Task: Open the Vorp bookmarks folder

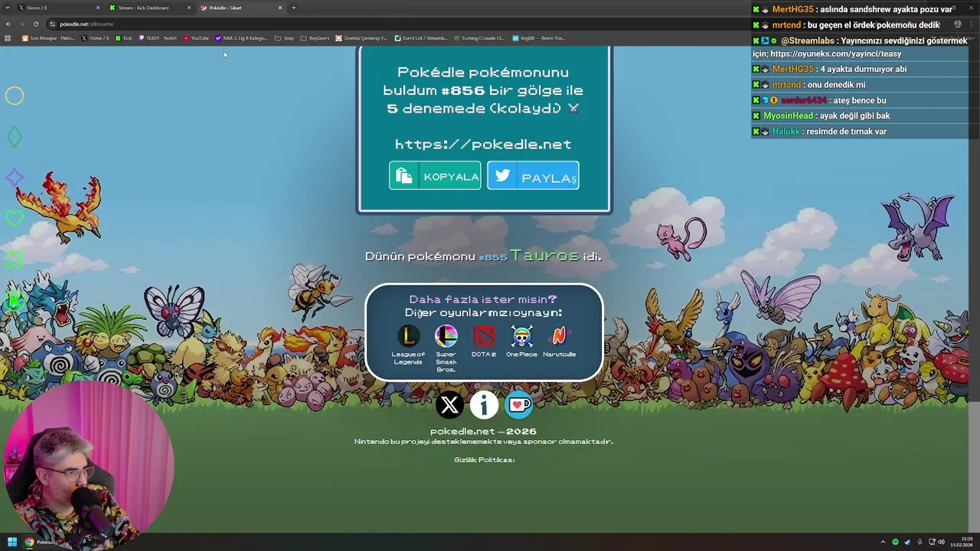Action: pyautogui.click(x=284, y=38)
